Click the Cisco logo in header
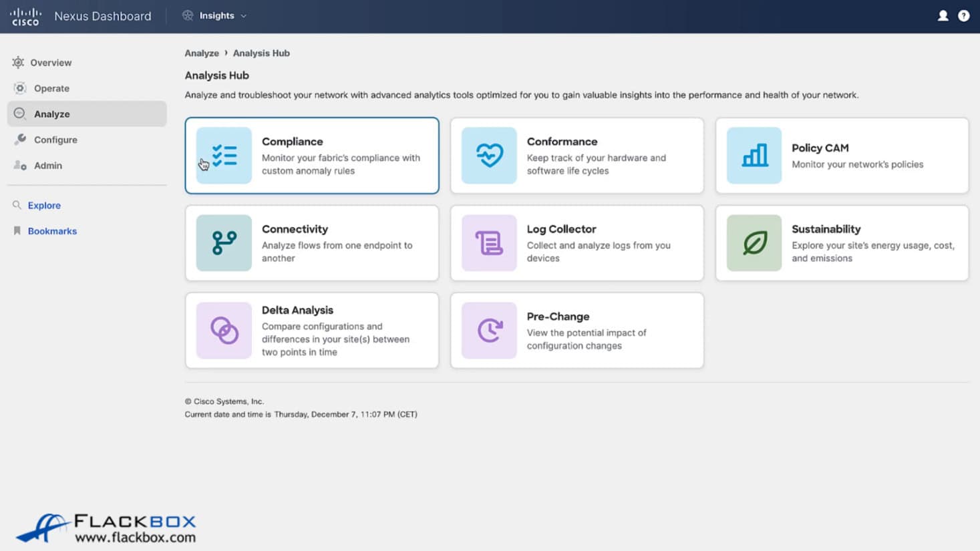The image size is (980, 551). click(x=25, y=17)
